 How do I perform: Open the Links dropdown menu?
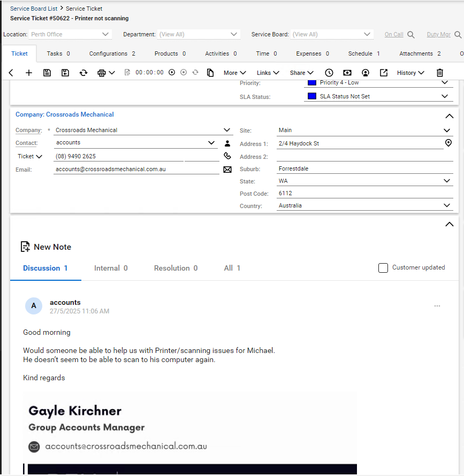click(x=268, y=73)
